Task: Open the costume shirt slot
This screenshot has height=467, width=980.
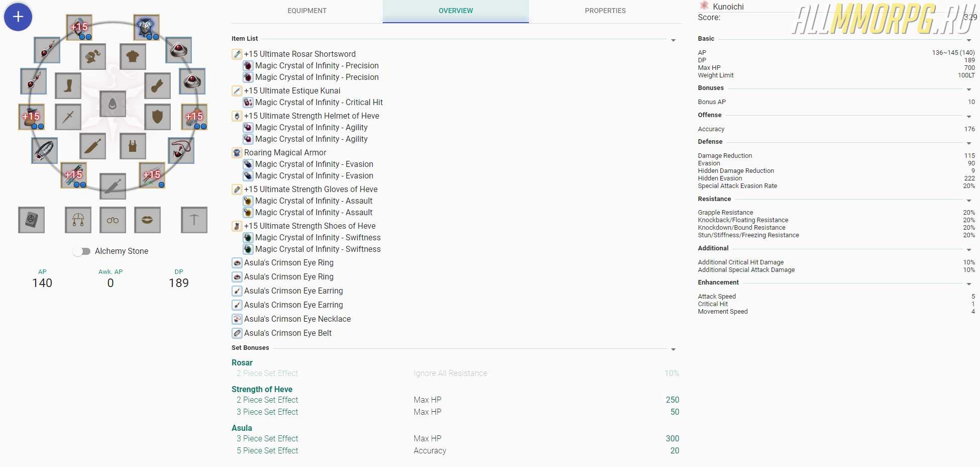Action: tap(133, 56)
